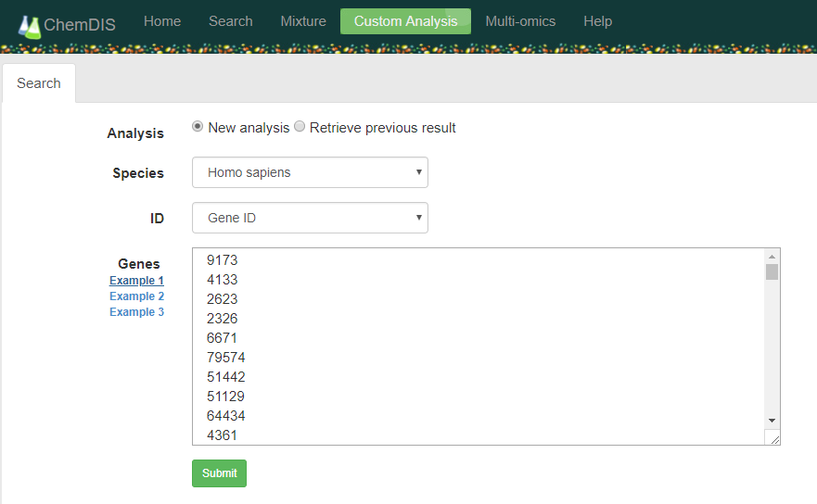Click inside the Genes text area
This screenshot has height=504, width=817.
pos(464,343)
